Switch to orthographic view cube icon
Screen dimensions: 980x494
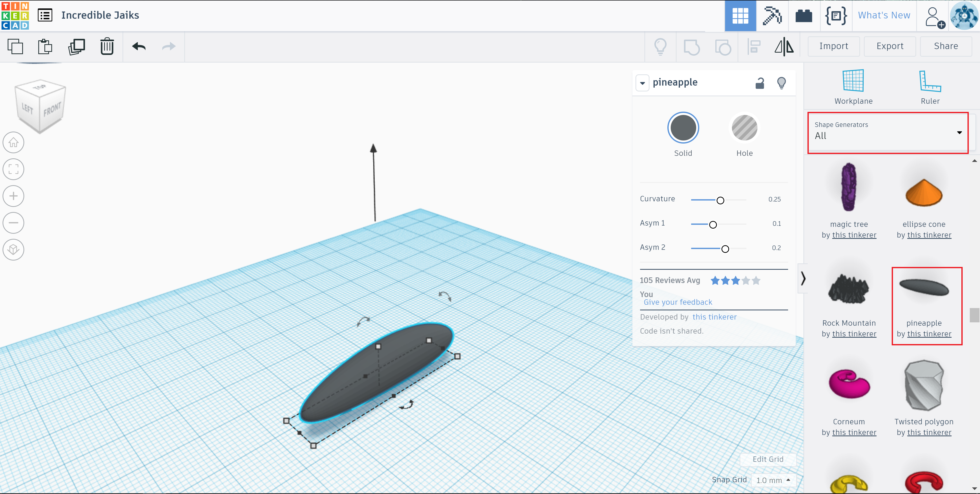tap(13, 250)
